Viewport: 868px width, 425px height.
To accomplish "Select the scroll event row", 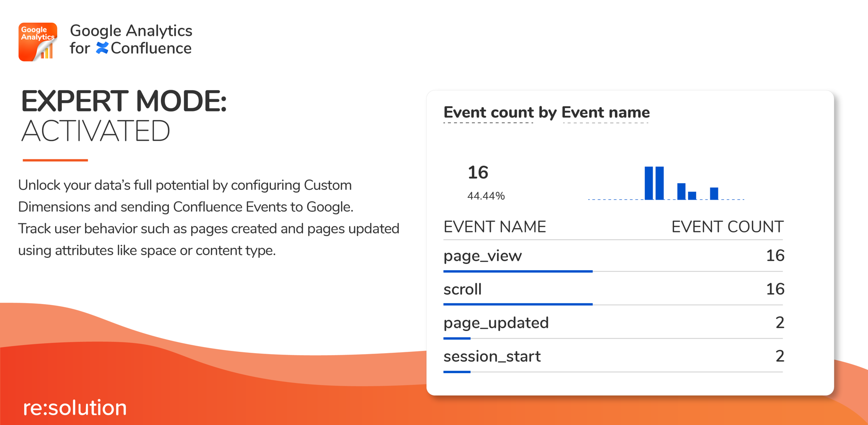I will tap(613, 290).
